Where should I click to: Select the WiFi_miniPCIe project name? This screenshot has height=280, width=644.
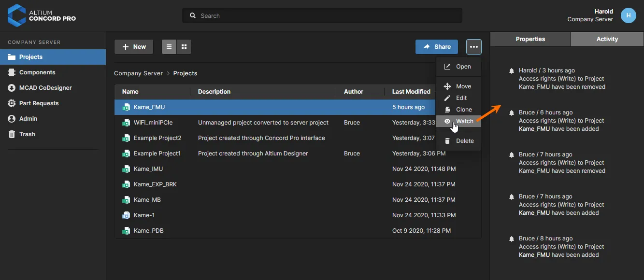153,123
